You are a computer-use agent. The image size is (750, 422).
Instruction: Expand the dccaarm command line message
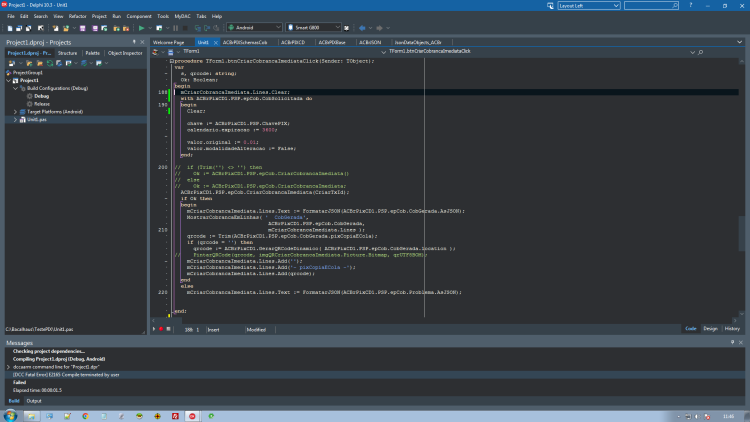[8, 367]
